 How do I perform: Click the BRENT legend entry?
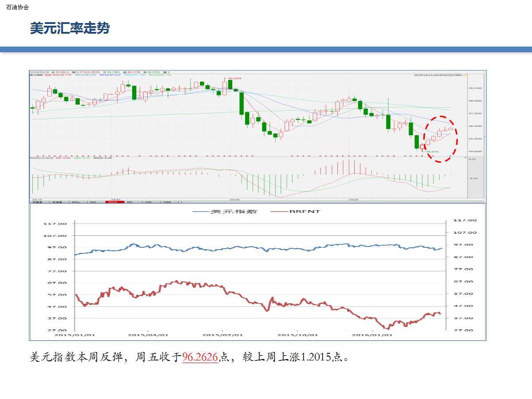[x=296, y=211]
